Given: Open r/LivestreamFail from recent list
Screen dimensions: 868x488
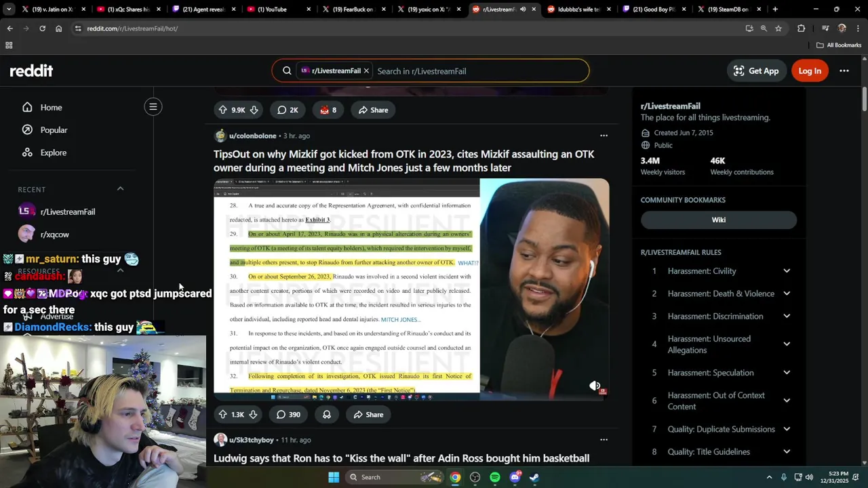Looking at the screenshot, I should (68, 211).
